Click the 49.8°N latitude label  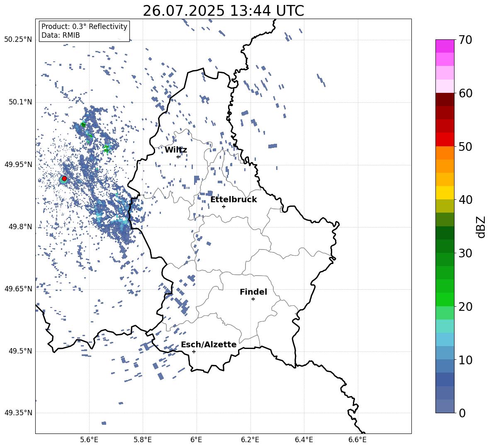pos(20,227)
